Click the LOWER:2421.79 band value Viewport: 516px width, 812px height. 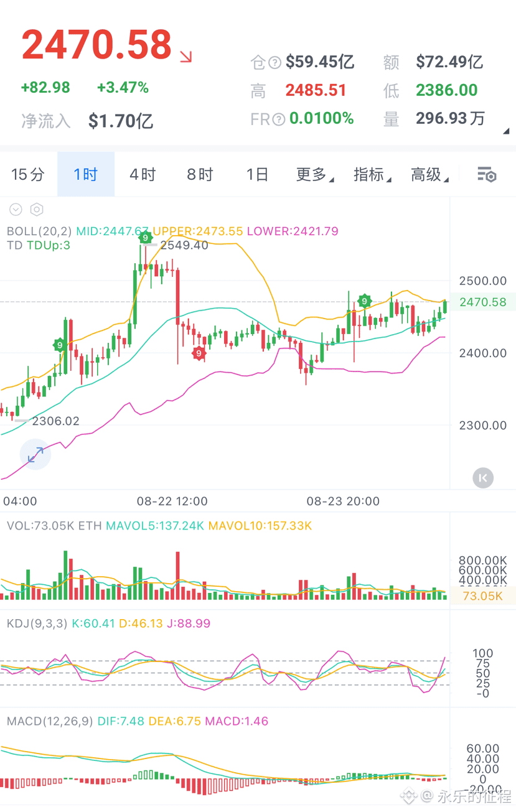[x=293, y=231]
